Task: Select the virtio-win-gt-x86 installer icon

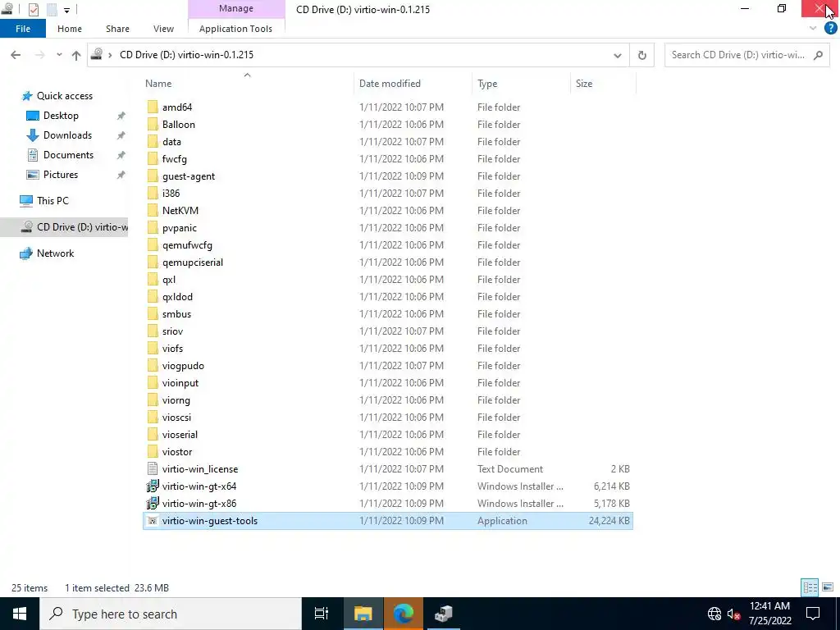Action: (153, 503)
